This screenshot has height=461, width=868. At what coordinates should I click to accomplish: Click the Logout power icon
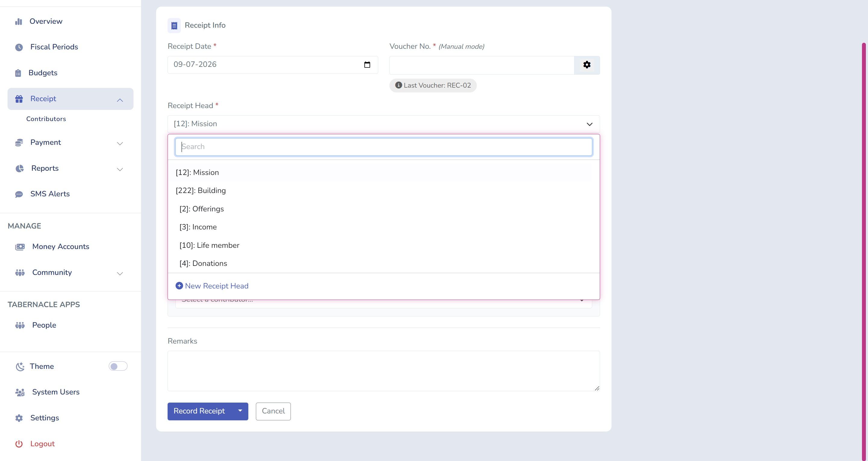(19, 444)
